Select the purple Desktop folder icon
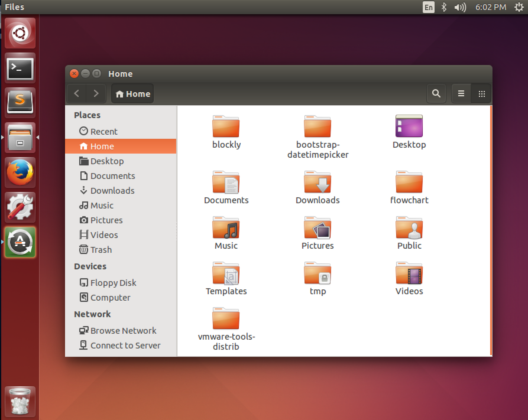 [x=409, y=126]
